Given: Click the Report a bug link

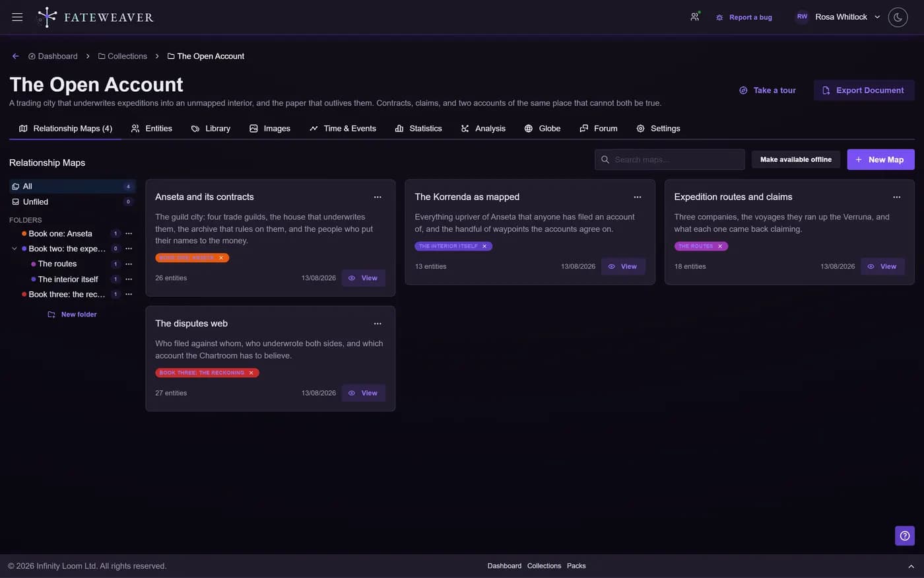Looking at the screenshot, I should 744,17.
